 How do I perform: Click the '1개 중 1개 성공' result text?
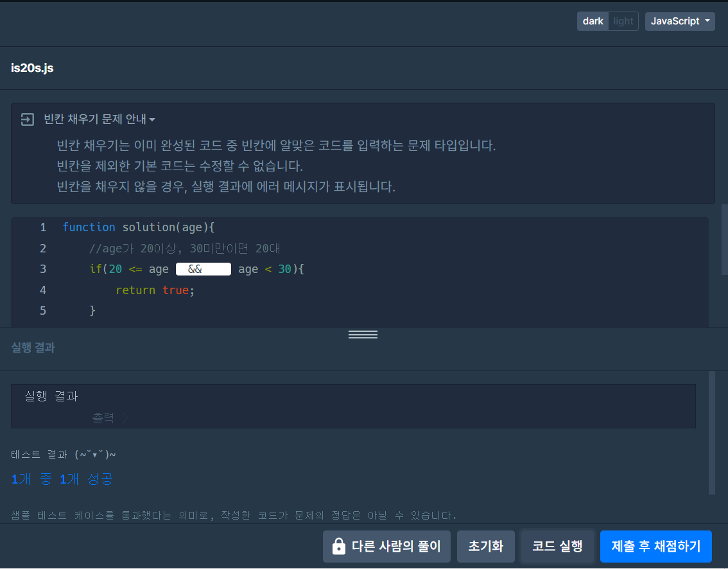[x=62, y=479]
